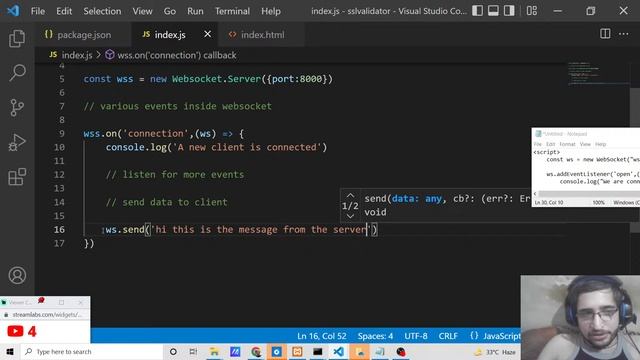Screen dimensions: 640x360
Task: Click the Websocket.Server code on line 5
Action: [x=216, y=79]
